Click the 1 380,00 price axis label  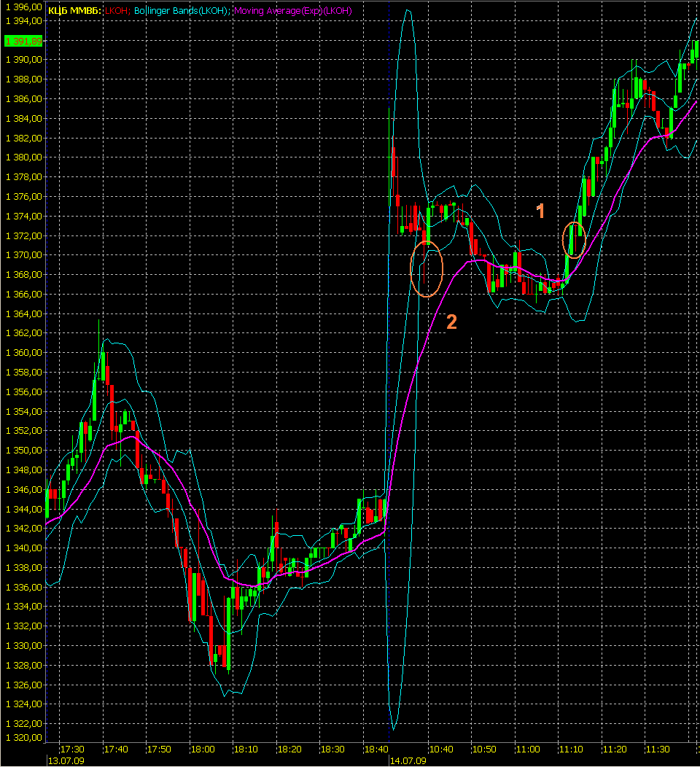pyautogui.click(x=22, y=157)
